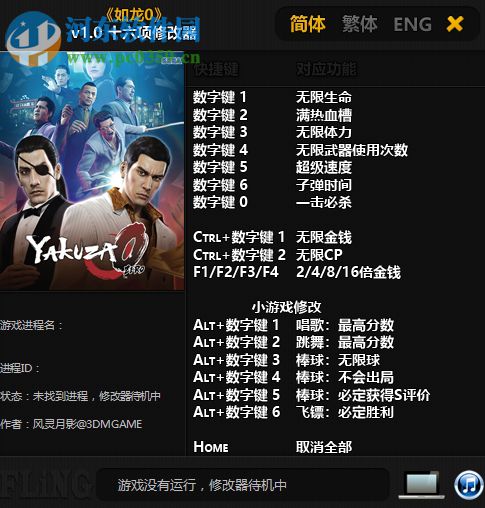Toggle 无限生命 cheat option
Image resolution: width=485 pixels, height=508 pixels.
click(x=324, y=97)
